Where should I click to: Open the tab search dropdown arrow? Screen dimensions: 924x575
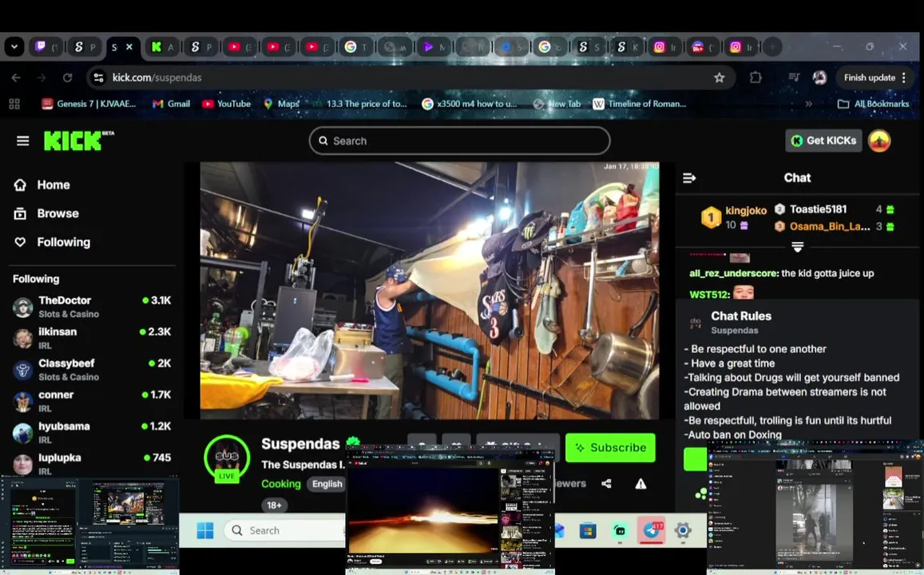[14, 46]
